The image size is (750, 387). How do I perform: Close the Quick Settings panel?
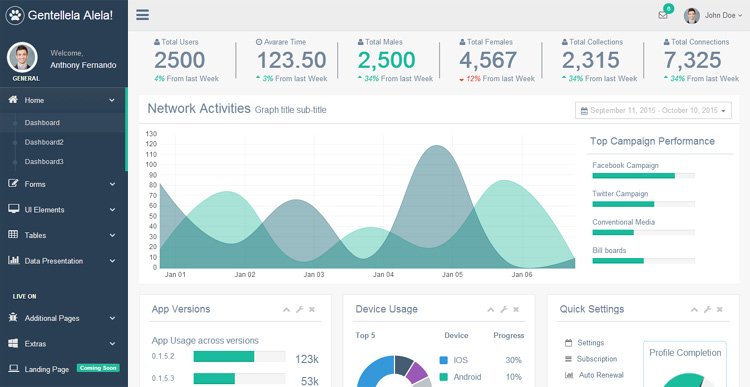tap(720, 310)
